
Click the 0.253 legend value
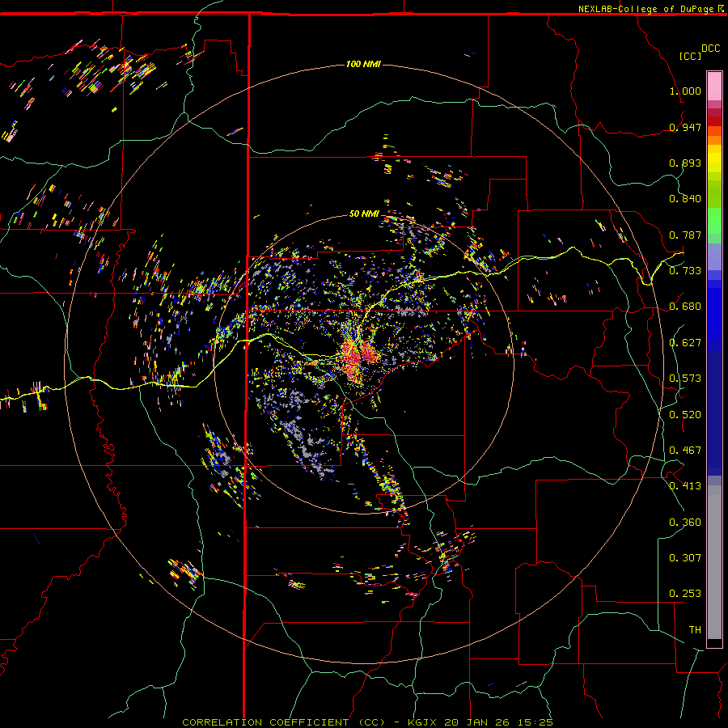point(685,594)
